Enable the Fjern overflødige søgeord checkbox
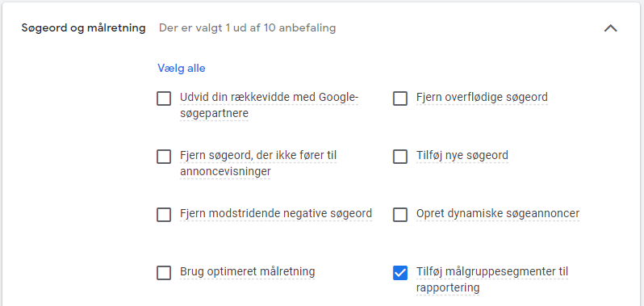Screen dimensions: 644x306 [400, 99]
